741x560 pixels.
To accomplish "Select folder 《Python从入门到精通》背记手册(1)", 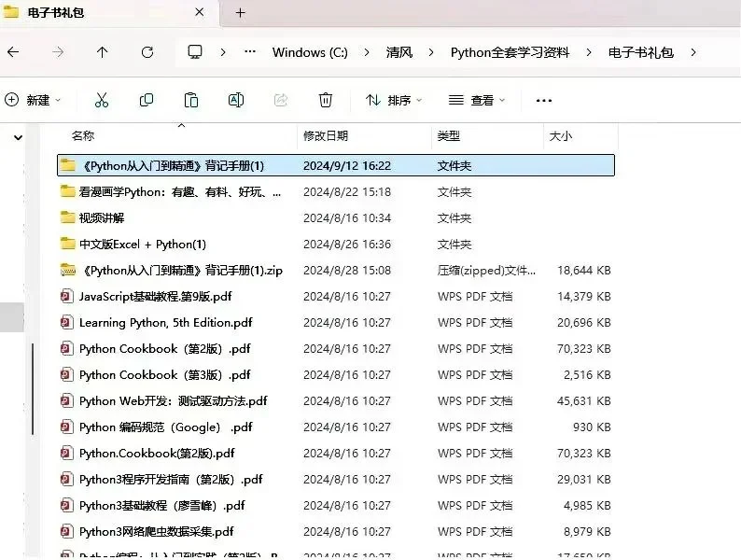I will click(336, 165).
